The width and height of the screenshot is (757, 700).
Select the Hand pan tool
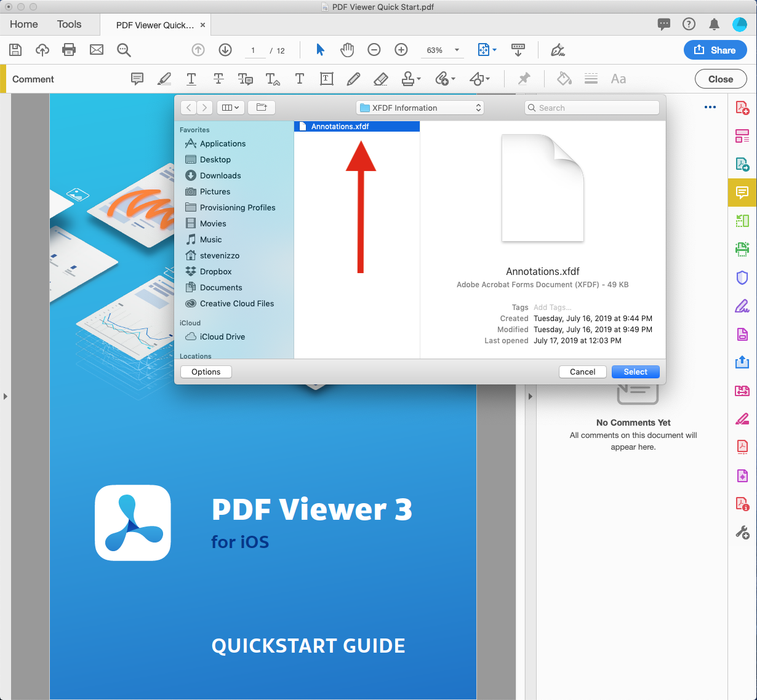(x=347, y=50)
